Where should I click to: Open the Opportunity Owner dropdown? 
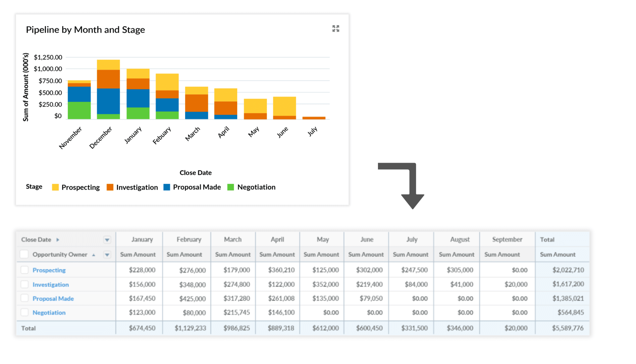coord(107,255)
